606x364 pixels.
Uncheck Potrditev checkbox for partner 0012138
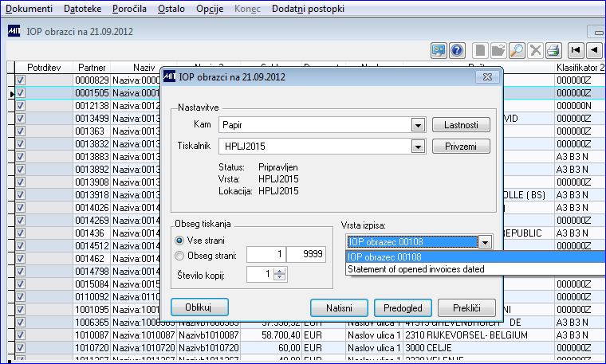click(21, 105)
